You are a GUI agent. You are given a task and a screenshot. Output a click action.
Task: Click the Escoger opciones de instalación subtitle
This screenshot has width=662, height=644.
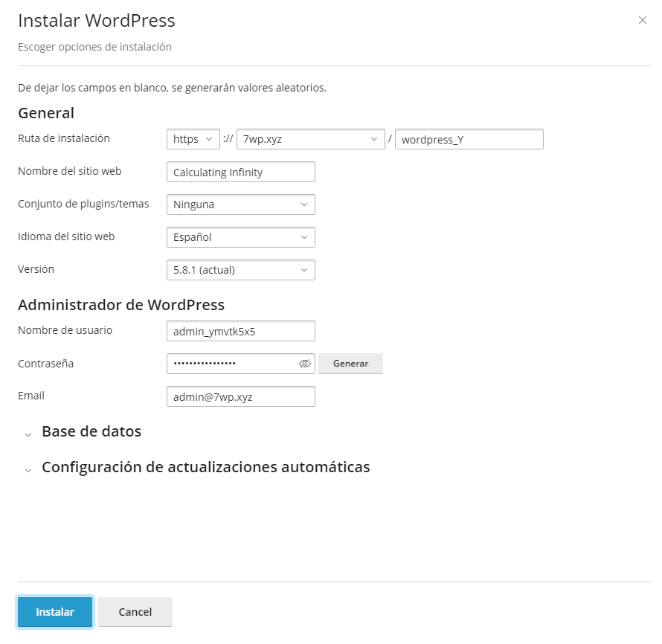pyautogui.click(x=94, y=47)
